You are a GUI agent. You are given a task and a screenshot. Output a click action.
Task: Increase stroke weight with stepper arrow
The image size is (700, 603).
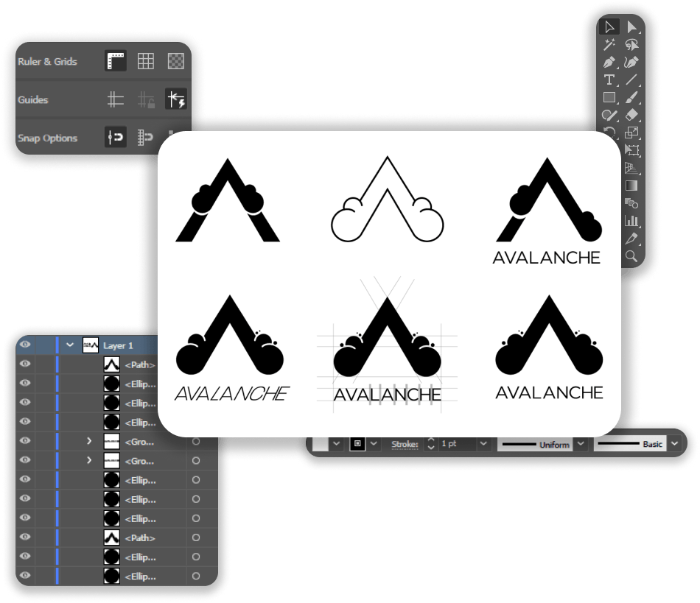[430, 440]
